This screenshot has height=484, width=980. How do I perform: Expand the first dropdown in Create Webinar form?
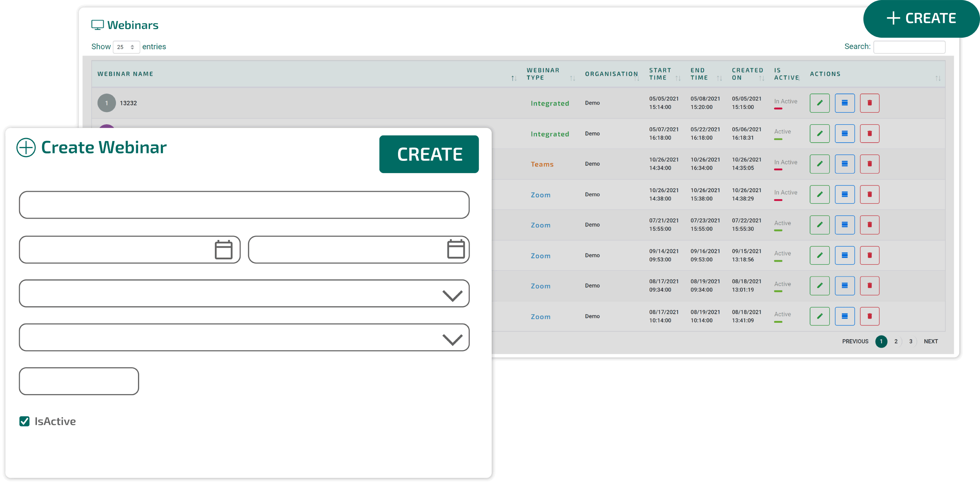tap(452, 293)
